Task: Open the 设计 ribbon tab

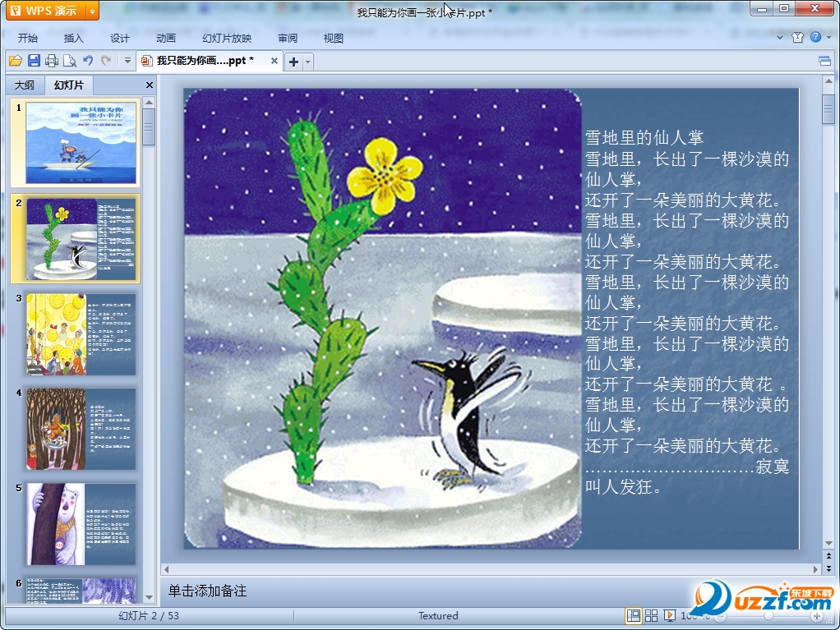Action: [120, 38]
